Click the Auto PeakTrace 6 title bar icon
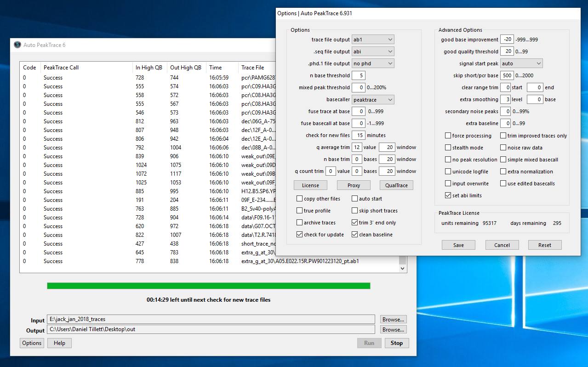The height and width of the screenshot is (367, 588). pos(17,45)
